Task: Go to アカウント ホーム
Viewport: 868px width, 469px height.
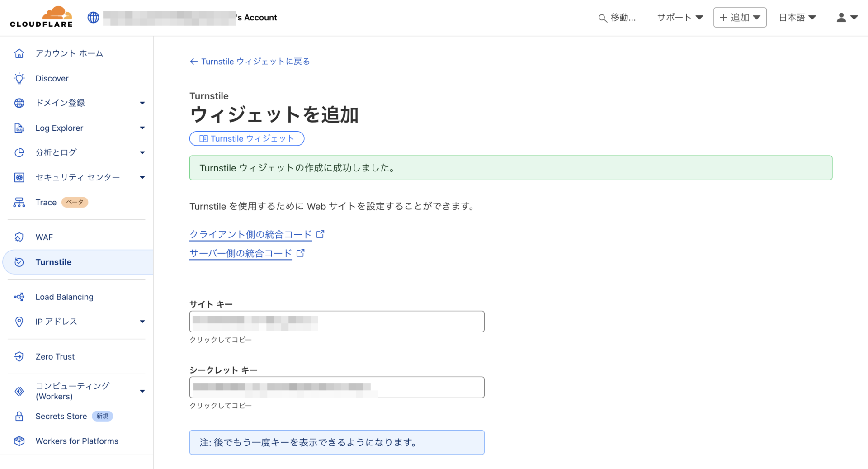Action: click(69, 53)
